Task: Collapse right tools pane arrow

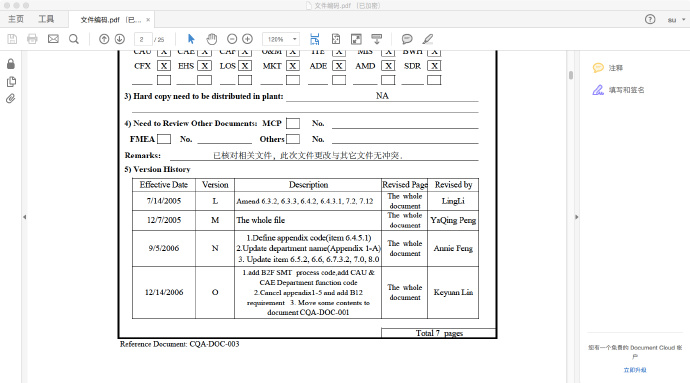Action: [x=576, y=217]
